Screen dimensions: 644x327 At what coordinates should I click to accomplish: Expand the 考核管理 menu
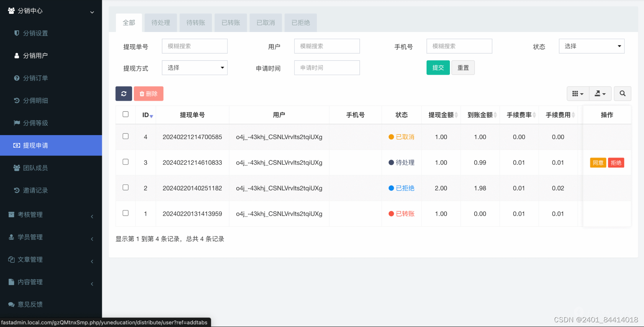(x=51, y=215)
